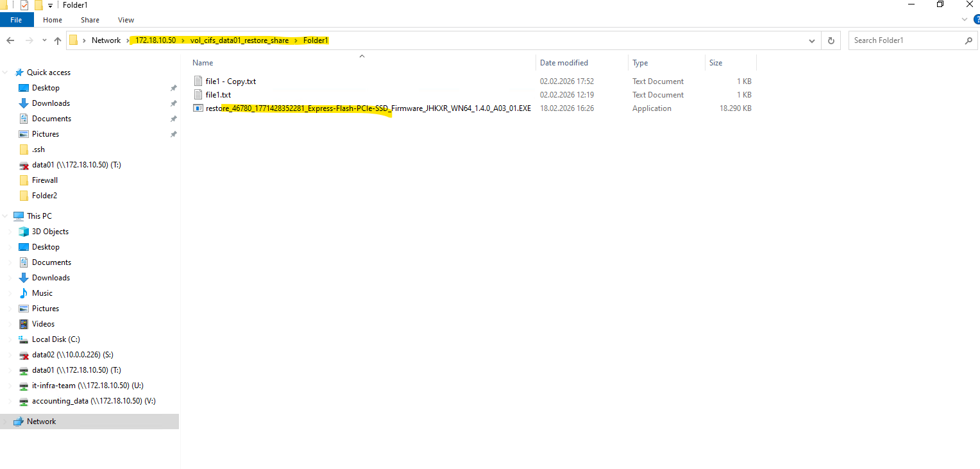Select accounting_data (V:) network drive
Image resolution: width=980 pixels, height=469 pixels.
(x=94, y=401)
